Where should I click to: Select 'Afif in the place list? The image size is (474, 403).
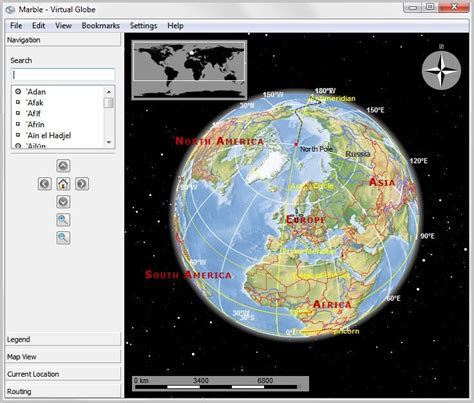coord(34,114)
